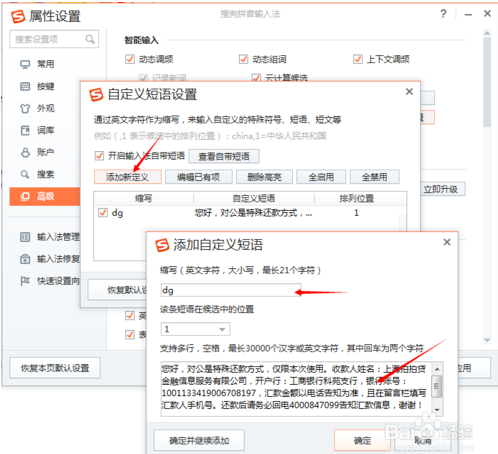This screenshot has width=498, height=454.
Task: Focus the 搜索设置项 search field
Action: [x=54, y=39]
